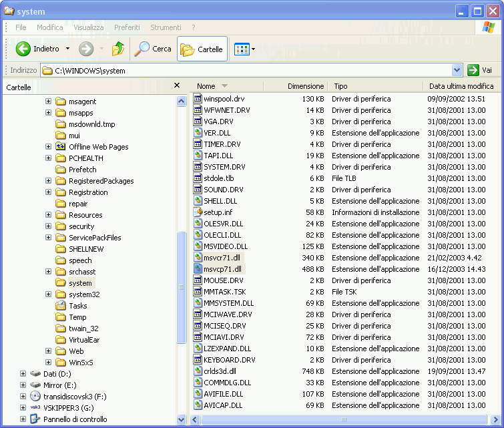The image size is (504, 428).
Task: Open the Modifica menu
Action: (x=50, y=27)
